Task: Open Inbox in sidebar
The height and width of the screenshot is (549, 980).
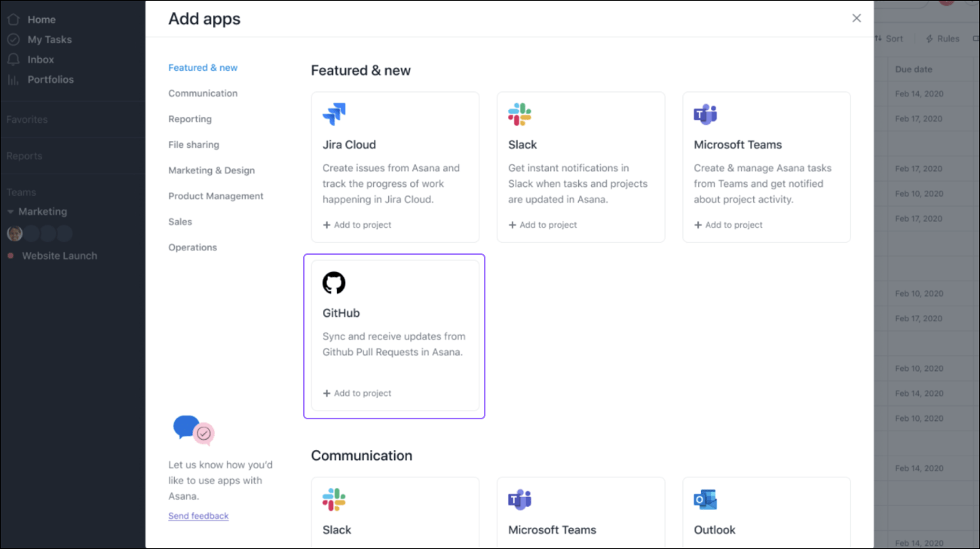Action: 41,60
